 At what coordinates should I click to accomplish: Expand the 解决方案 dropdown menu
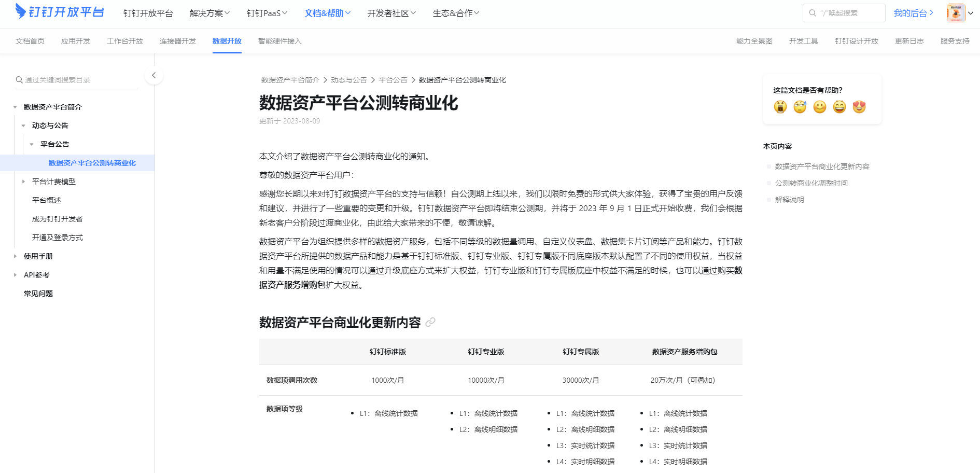point(209,13)
